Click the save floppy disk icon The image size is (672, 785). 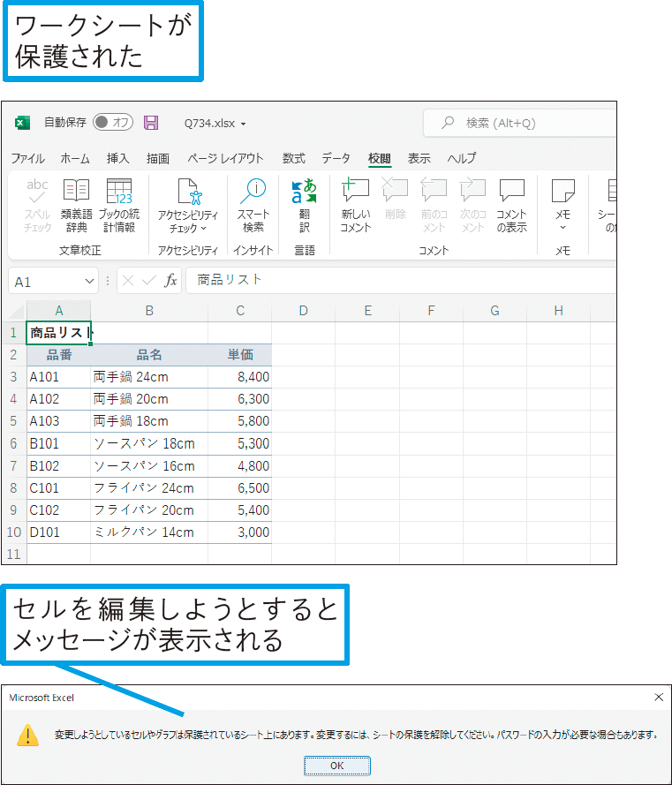tap(151, 123)
